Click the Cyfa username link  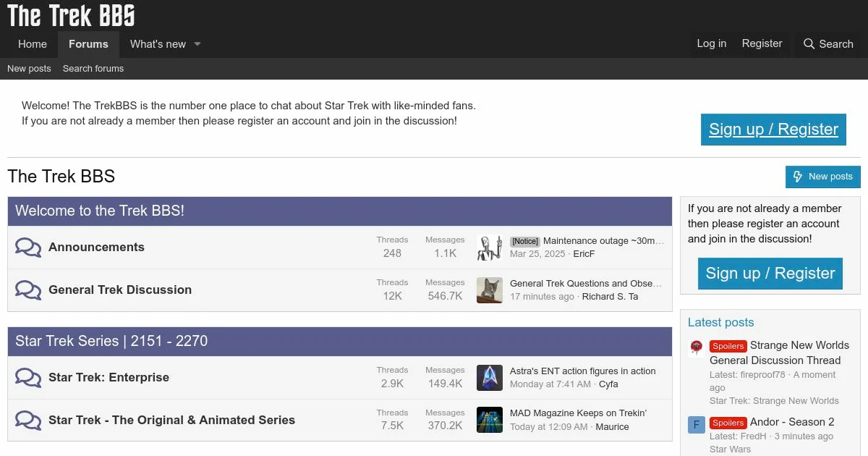coord(608,384)
